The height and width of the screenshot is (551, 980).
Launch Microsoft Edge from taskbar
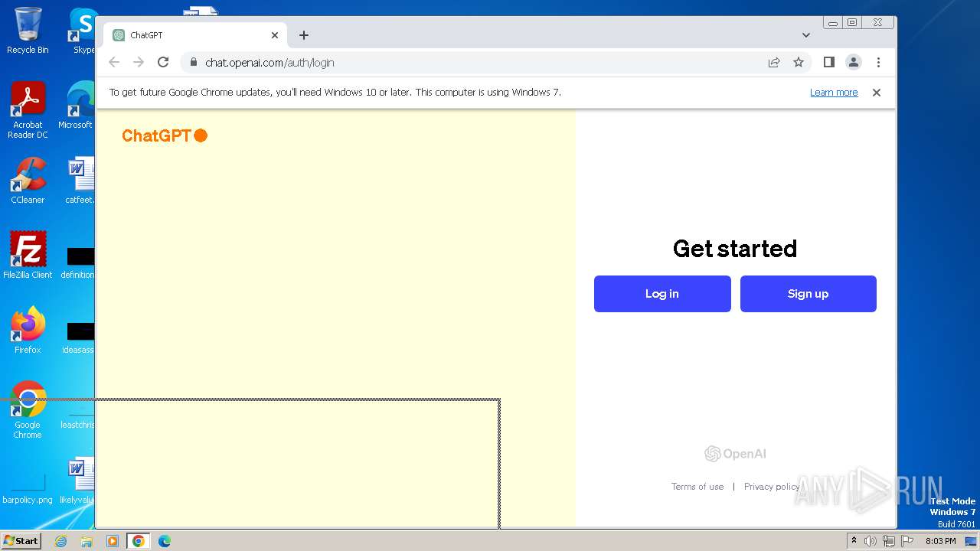pyautogui.click(x=165, y=541)
